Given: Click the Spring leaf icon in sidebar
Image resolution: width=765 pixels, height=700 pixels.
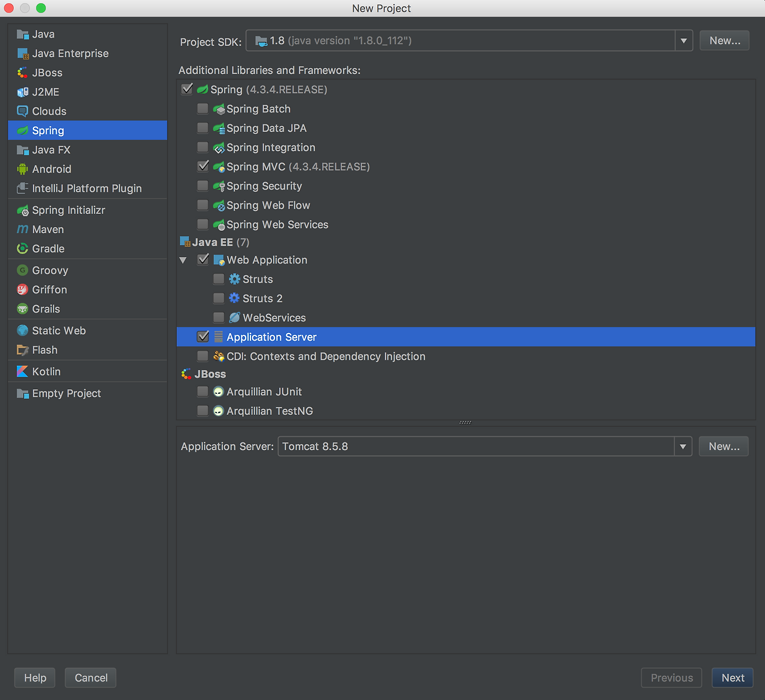Looking at the screenshot, I should (x=23, y=130).
